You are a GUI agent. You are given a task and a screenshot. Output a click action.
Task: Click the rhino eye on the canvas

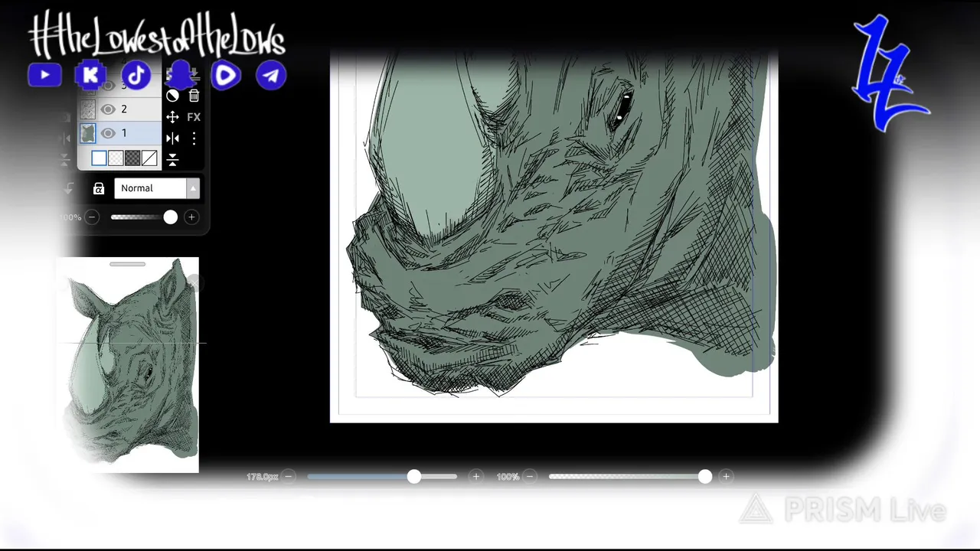coord(620,109)
